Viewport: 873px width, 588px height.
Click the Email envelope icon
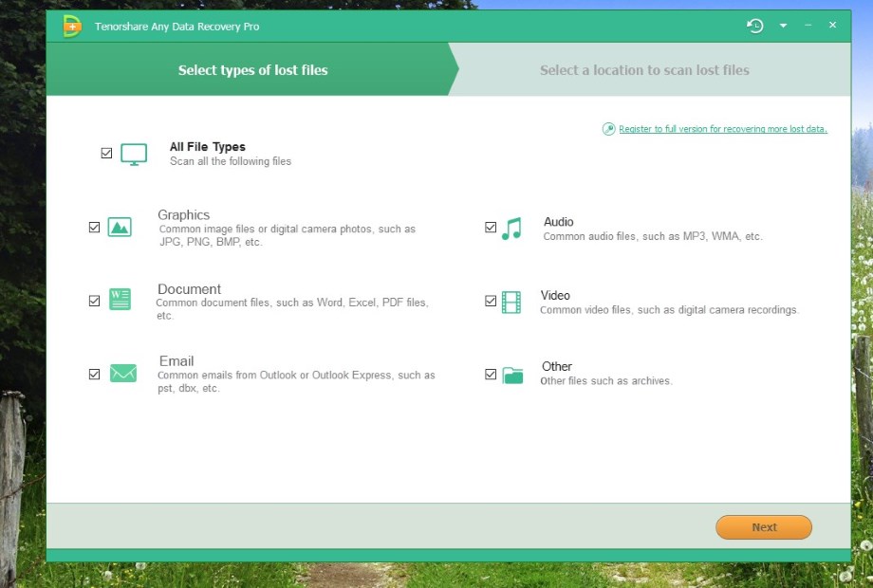coord(122,374)
